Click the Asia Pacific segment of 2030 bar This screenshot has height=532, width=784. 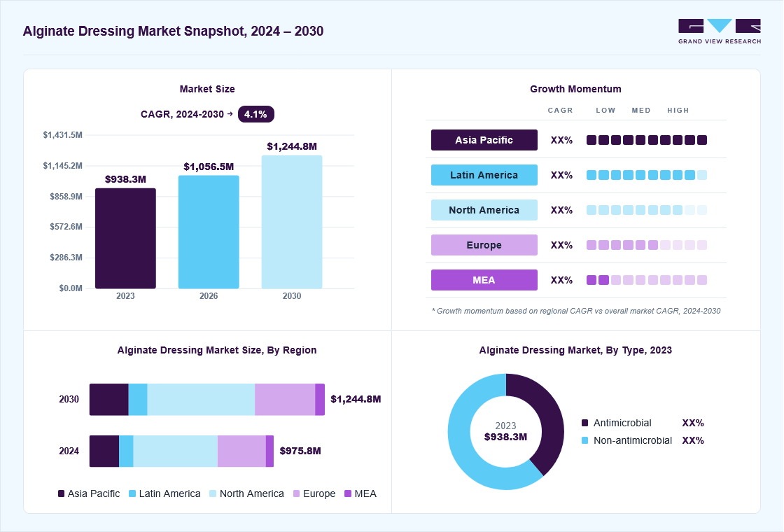click(x=109, y=400)
